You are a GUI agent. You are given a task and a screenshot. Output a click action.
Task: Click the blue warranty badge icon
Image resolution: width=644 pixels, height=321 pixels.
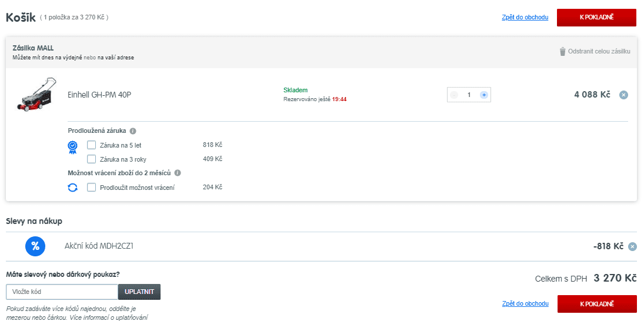[x=72, y=147]
